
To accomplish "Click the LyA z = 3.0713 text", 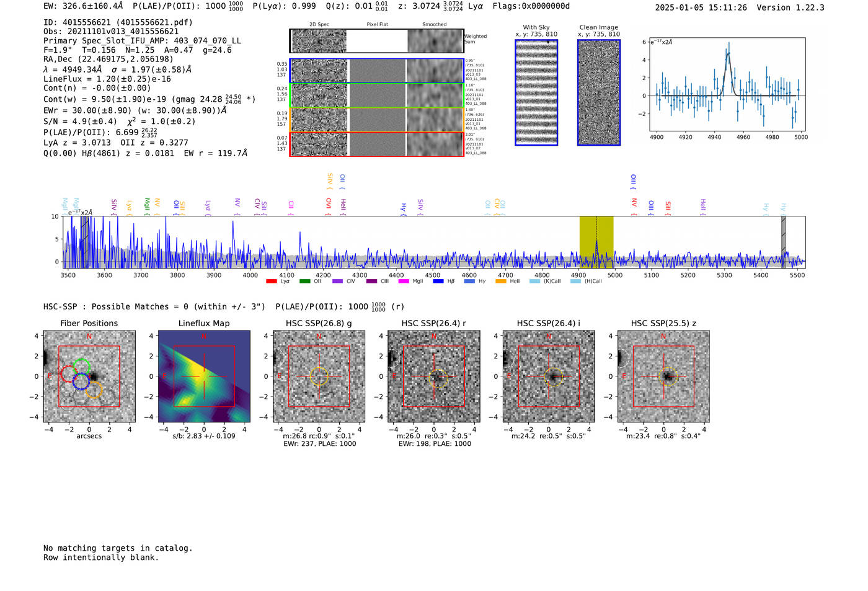I will 76,143.
